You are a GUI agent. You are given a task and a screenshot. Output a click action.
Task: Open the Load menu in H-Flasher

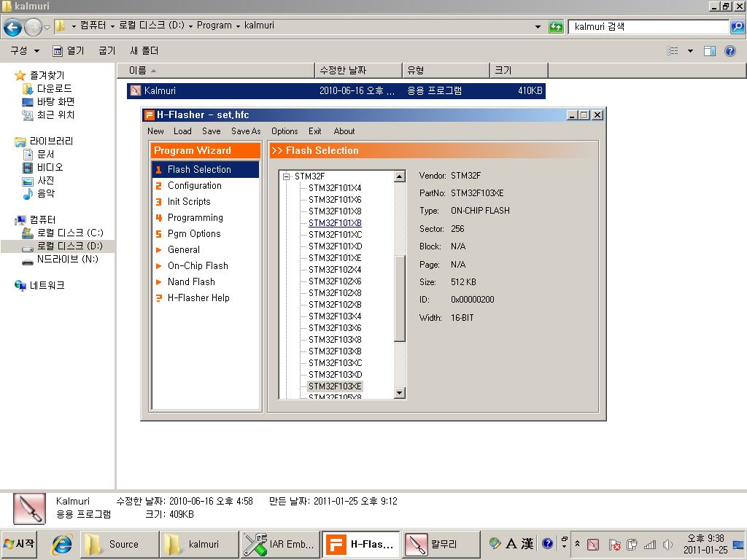point(182,131)
